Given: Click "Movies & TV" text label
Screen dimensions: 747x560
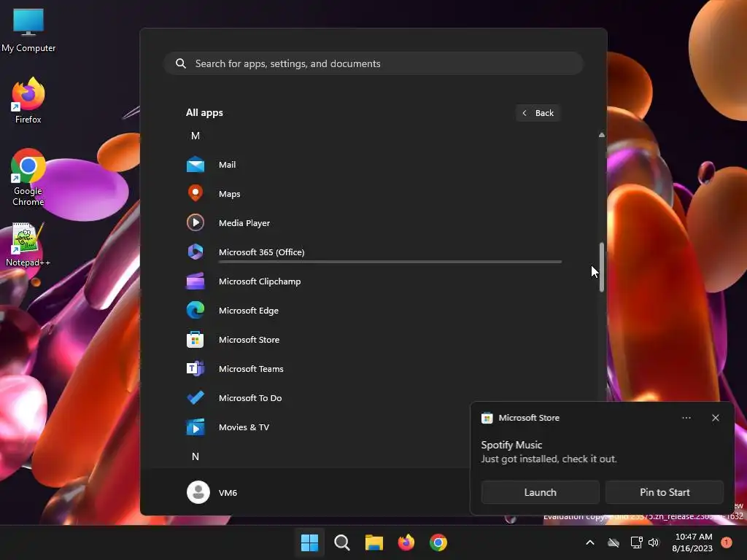Looking at the screenshot, I should coord(244,427).
